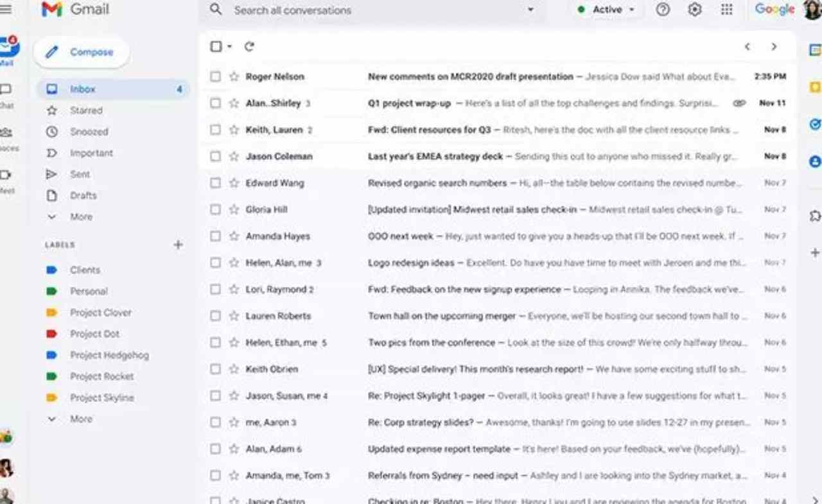This screenshot has height=504, width=822.
Task: Star the Edward Wang email
Action: click(x=234, y=183)
